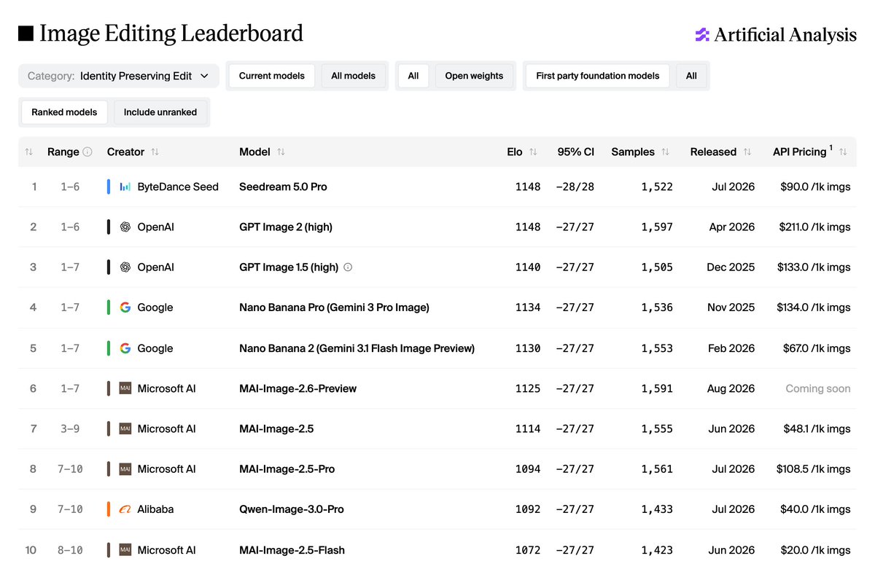Sort table by Creator column
Viewport: 875px width, 588px height.
tap(155, 152)
